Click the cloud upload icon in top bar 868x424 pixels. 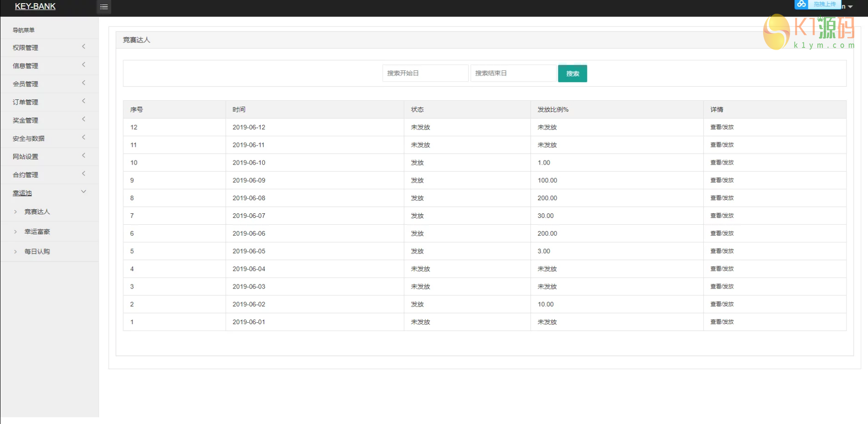(801, 4)
